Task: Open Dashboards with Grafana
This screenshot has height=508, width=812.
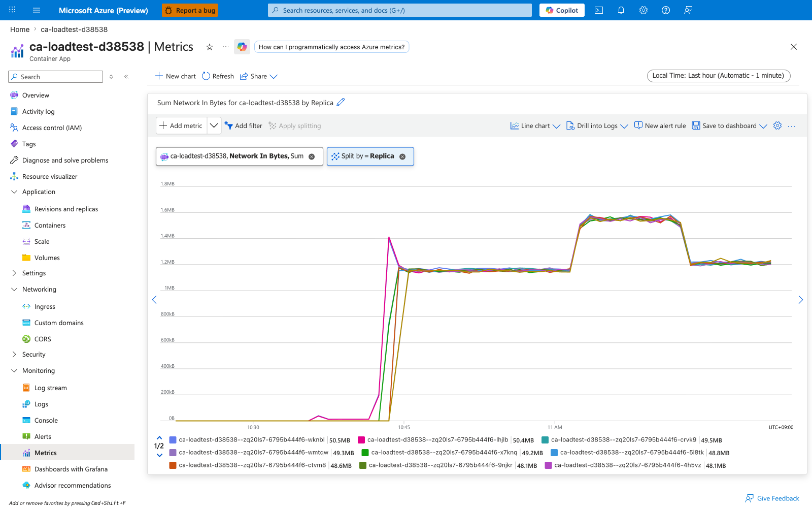Action: tap(71, 469)
